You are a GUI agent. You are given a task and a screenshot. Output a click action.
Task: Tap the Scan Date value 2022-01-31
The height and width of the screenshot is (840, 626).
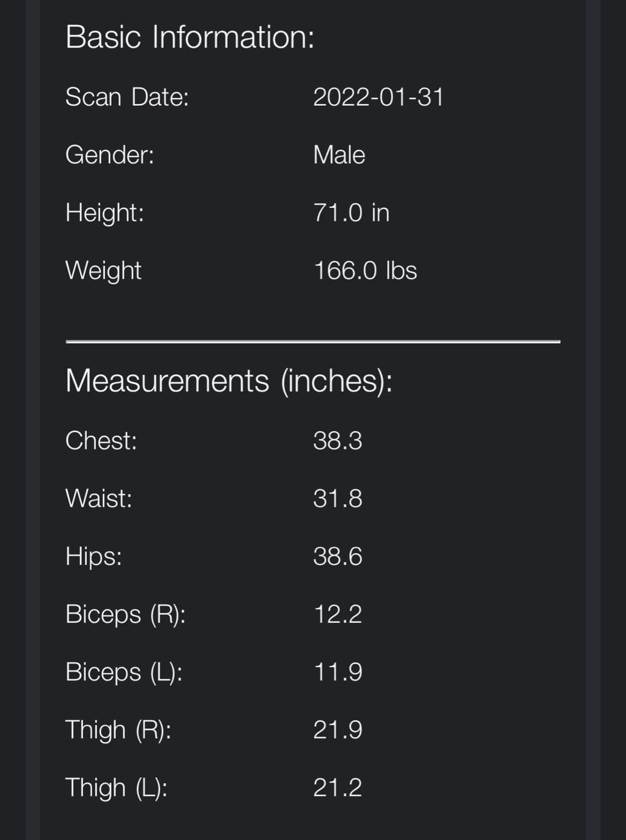(378, 97)
